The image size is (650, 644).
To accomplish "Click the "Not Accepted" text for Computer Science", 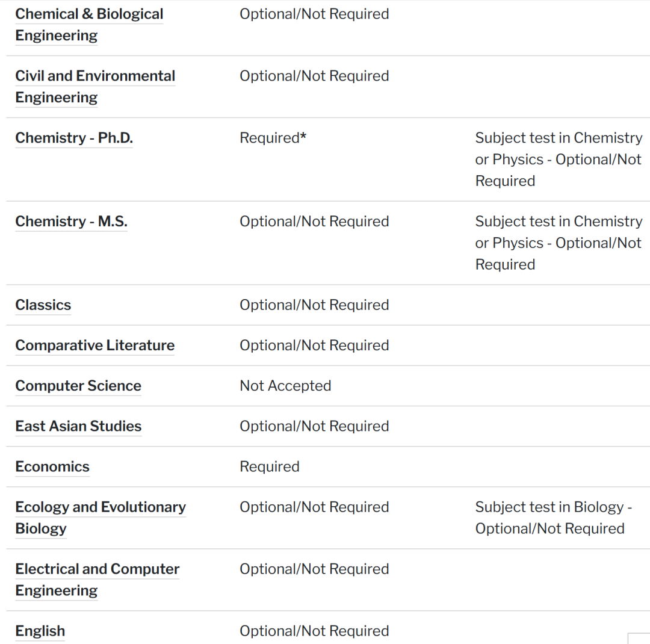I will 285,386.
